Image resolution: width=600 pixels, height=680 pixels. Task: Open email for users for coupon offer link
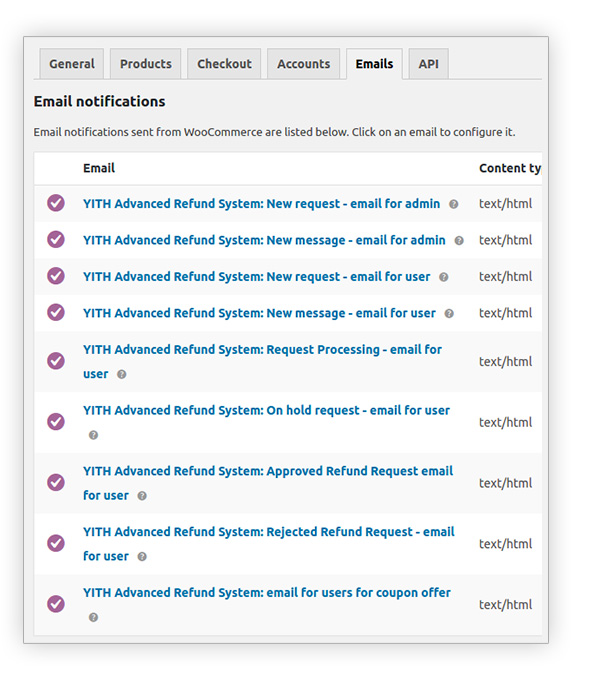pos(266,593)
